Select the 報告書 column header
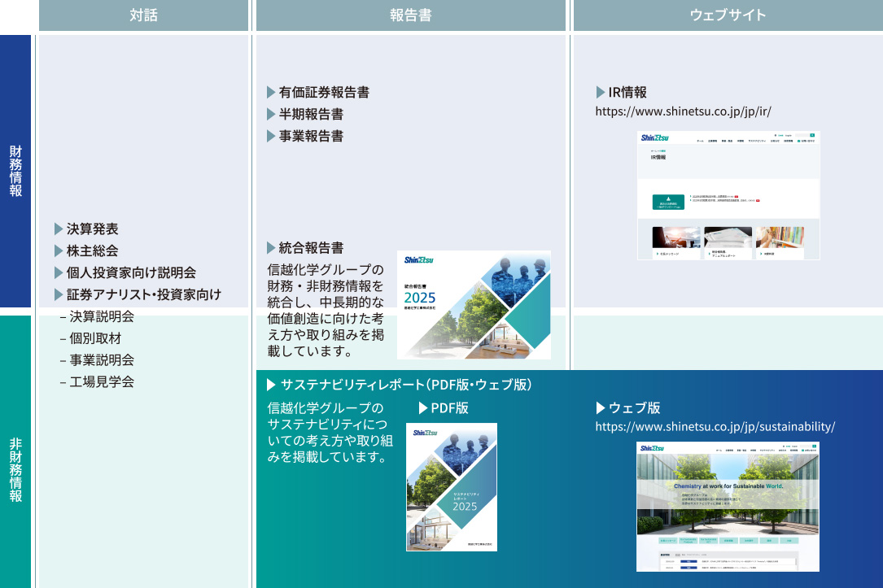Image resolution: width=883 pixels, height=588 pixels. [411, 15]
